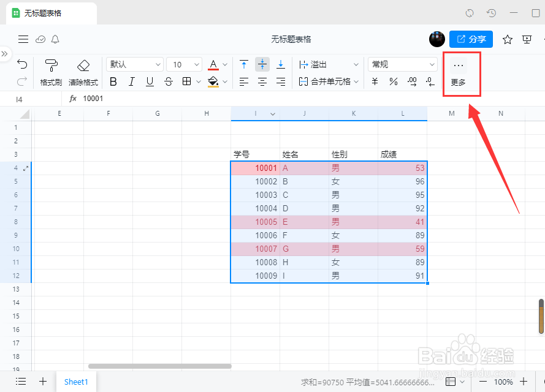Open the number format dropdown showing 常规

[402, 64]
